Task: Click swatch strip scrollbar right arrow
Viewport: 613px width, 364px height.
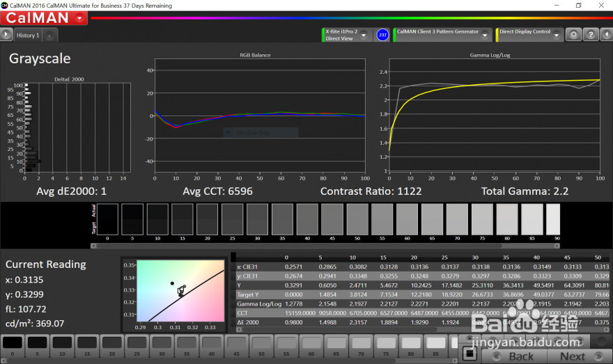Action: [x=557, y=246]
